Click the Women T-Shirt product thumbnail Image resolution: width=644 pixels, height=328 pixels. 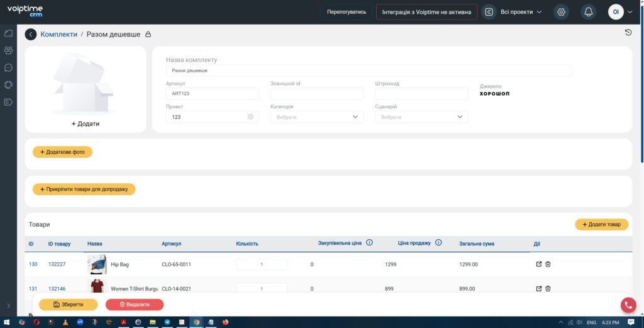97,286
